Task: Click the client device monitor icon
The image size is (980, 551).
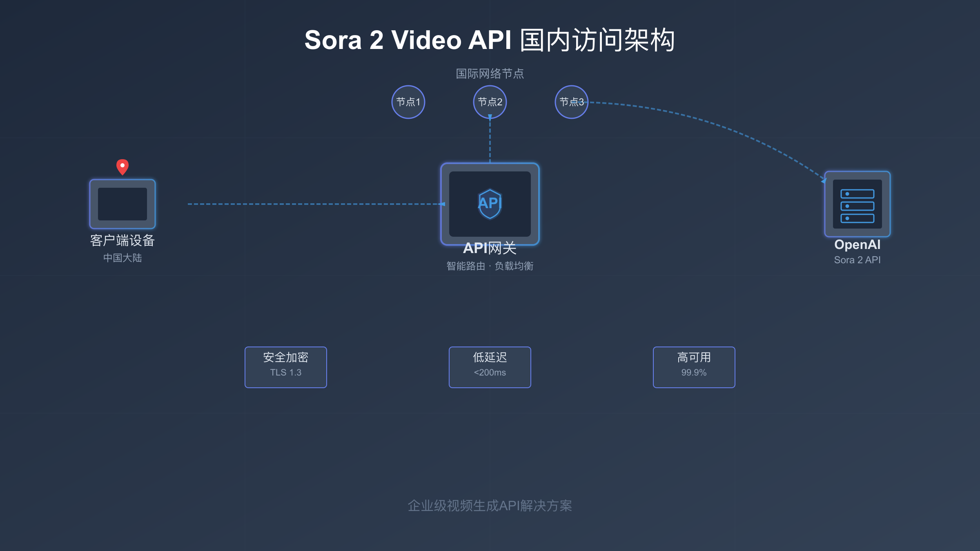Action: pos(122,204)
